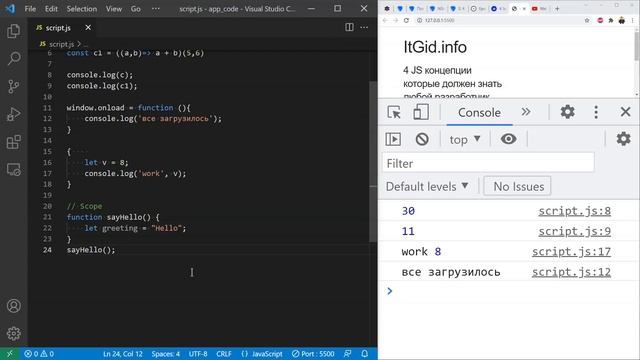Toggle the device toolbar in DevTools
Image resolution: width=640 pixels, height=360 pixels.
point(421,112)
